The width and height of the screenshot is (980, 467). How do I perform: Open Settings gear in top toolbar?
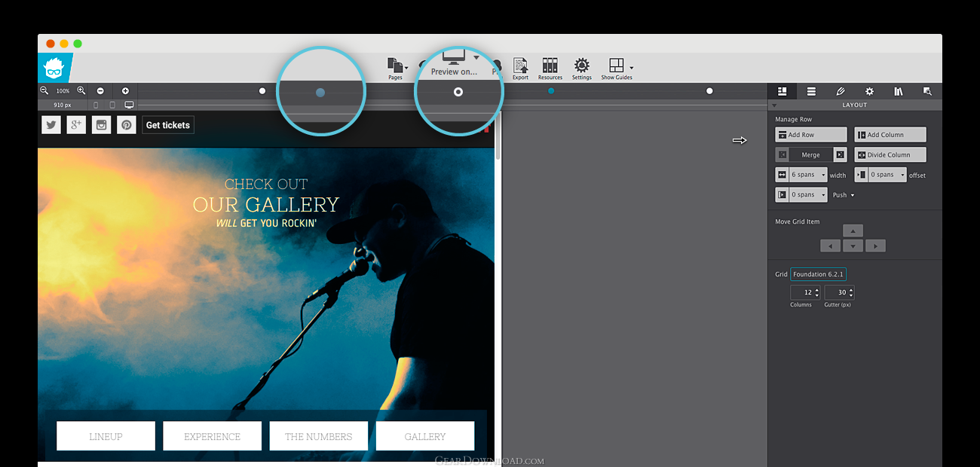(581, 66)
